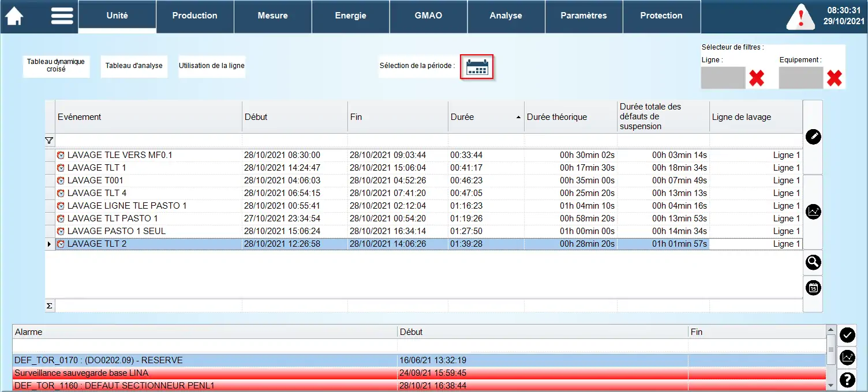Sort by Durée totale des défauts header
The image size is (868, 392).
pos(663,117)
